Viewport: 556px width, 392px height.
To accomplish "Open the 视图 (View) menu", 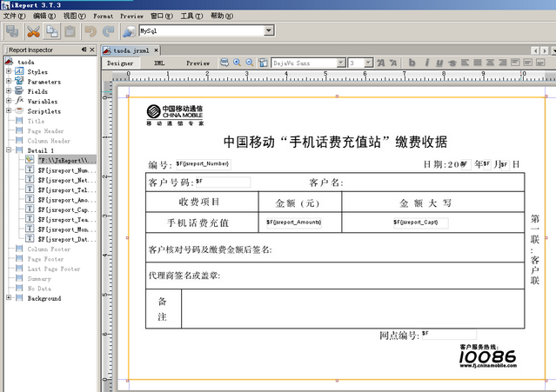I will (x=75, y=16).
